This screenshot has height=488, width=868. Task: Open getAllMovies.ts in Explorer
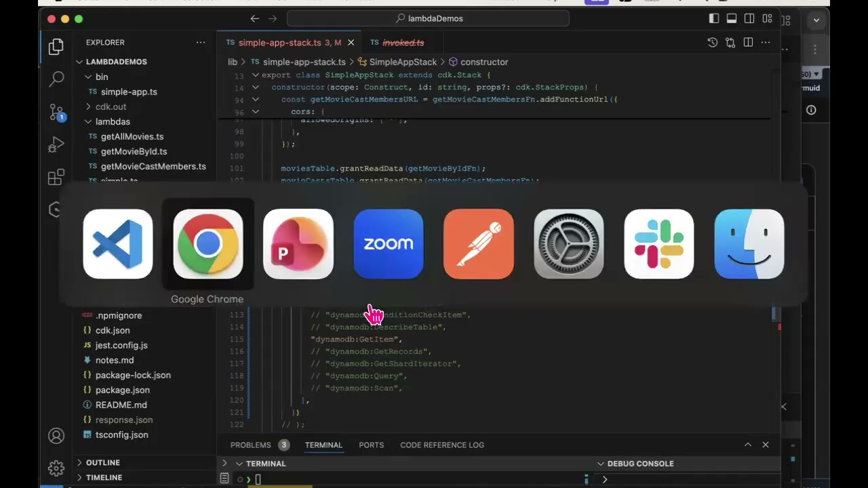(132, 136)
